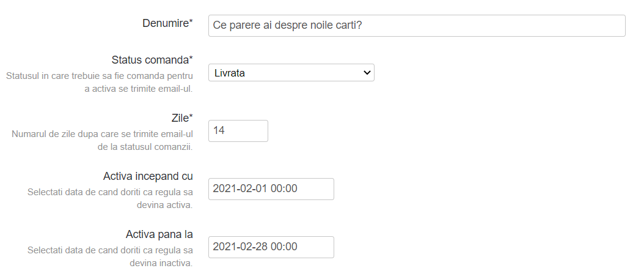Image resolution: width=644 pixels, height=279 pixels.
Task: Click the Activa incepand cu label
Action: [x=148, y=176]
